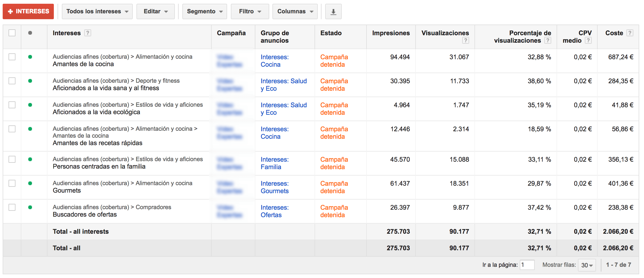The width and height of the screenshot is (644, 278).
Task: Open help icon next to Coste header
Action: [x=630, y=33]
